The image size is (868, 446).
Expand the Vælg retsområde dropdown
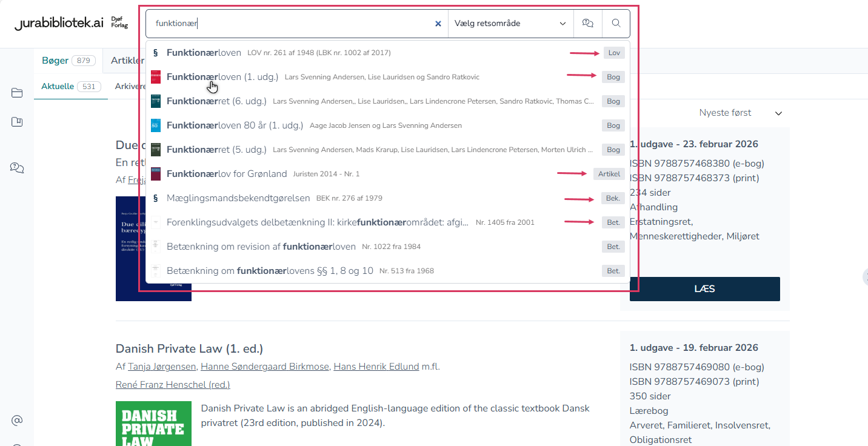coord(510,24)
